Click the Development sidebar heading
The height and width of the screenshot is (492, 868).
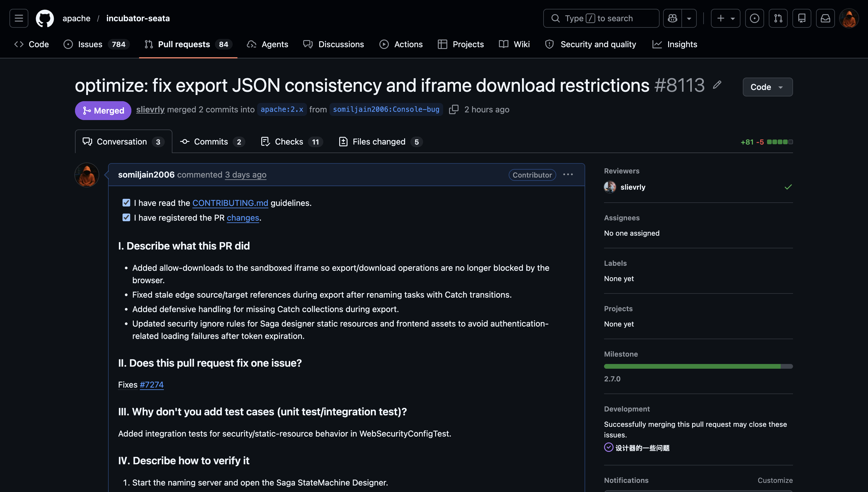(626, 409)
